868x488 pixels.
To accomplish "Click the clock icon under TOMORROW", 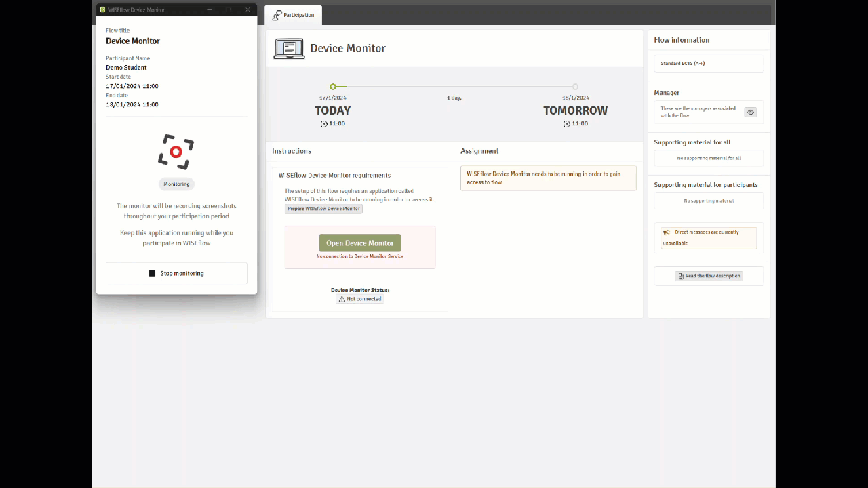I will click(567, 124).
